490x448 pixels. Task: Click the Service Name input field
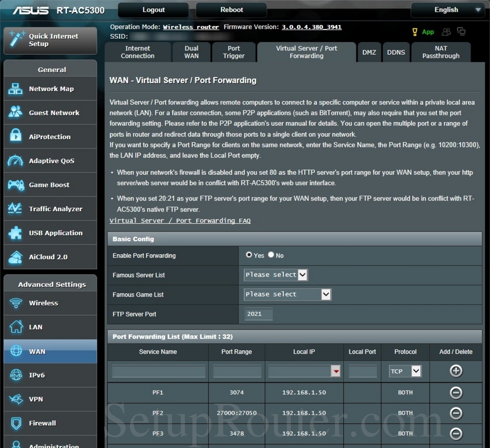(x=159, y=371)
